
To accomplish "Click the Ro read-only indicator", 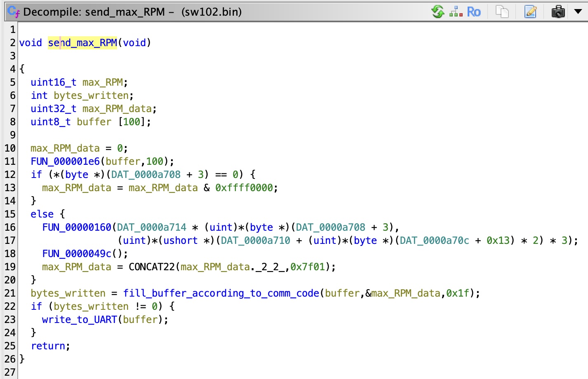I will pos(474,12).
